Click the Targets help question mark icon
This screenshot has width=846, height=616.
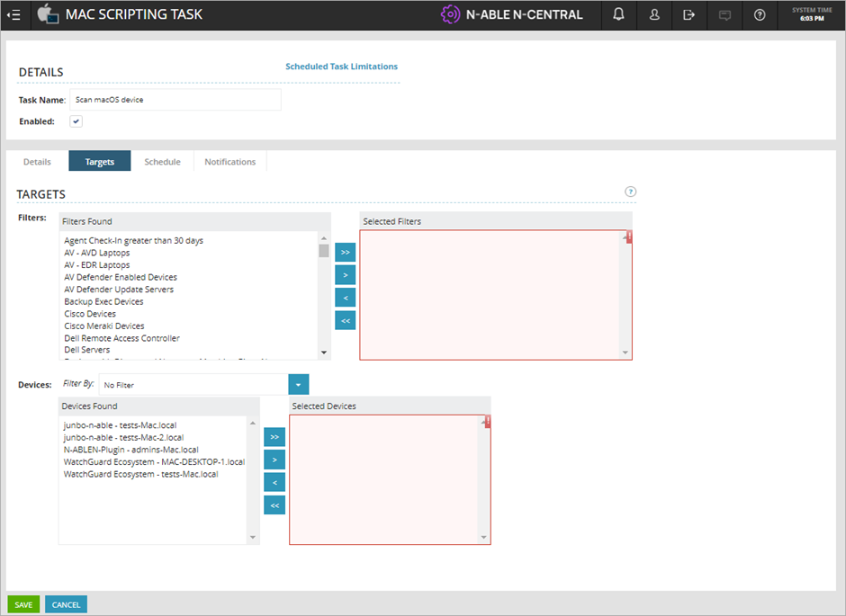(x=630, y=191)
